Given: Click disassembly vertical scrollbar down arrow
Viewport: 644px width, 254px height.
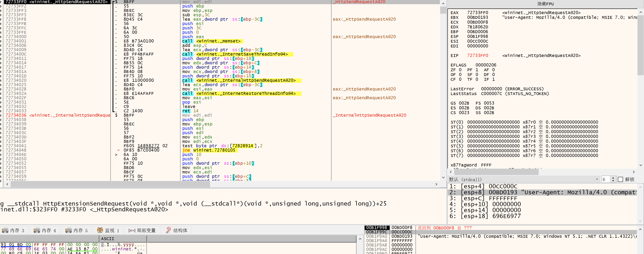Looking at the screenshot, I should pos(443,178).
